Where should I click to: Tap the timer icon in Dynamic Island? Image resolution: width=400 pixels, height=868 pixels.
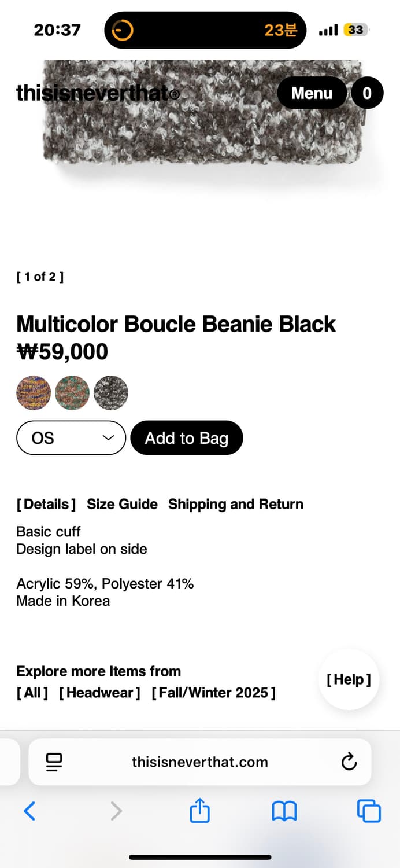123,30
